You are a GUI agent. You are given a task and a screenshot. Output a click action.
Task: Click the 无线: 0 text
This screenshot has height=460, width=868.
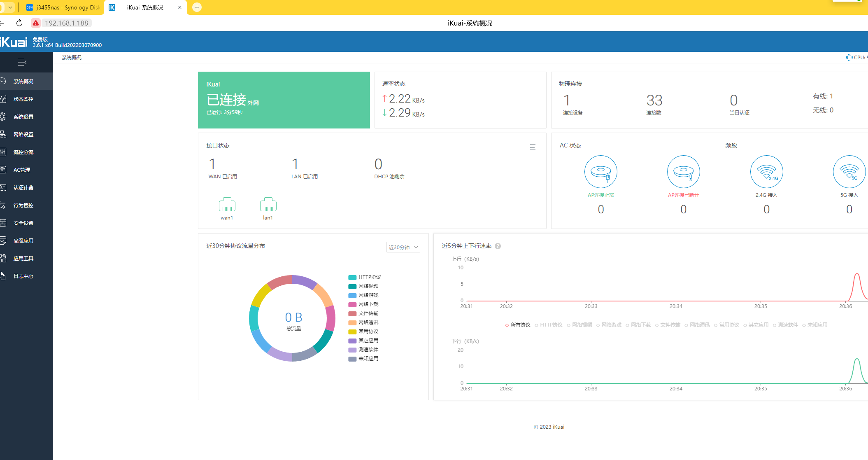point(823,110)
